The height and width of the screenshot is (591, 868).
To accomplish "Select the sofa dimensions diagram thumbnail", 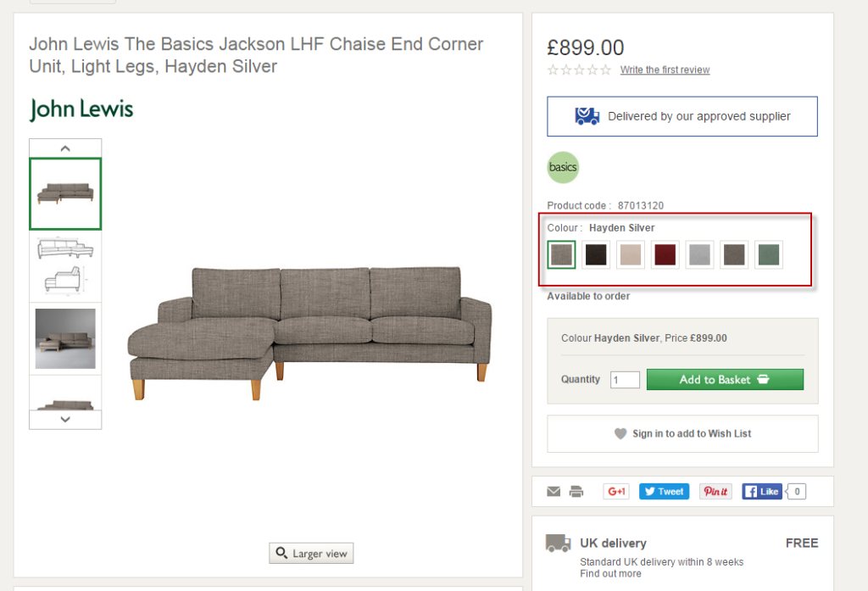I will (x=65, y=266).
